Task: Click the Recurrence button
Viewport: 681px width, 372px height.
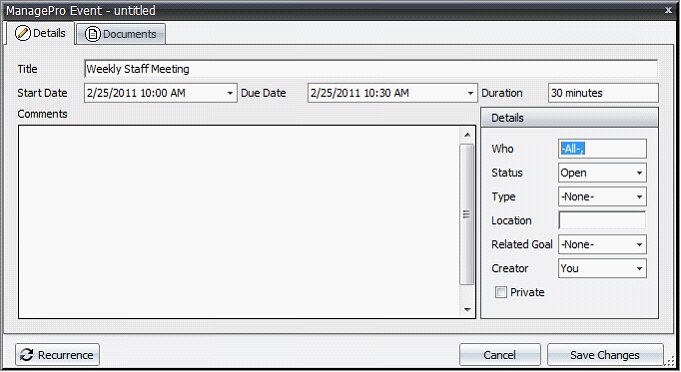Action: pos(57,355)
